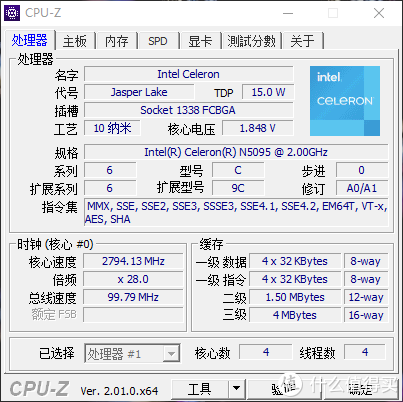Click the L2 cache 1.50 MBytes value

pos(295,297)
